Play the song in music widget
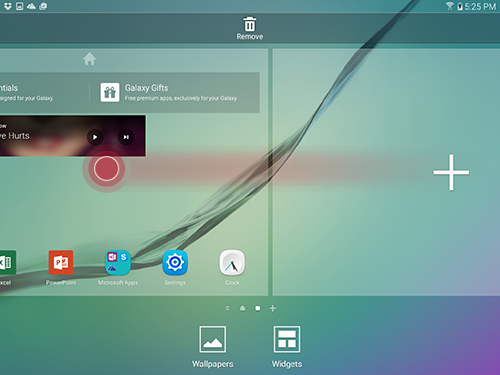The height and width of the screenshot is (375, 500). [95, 137]
